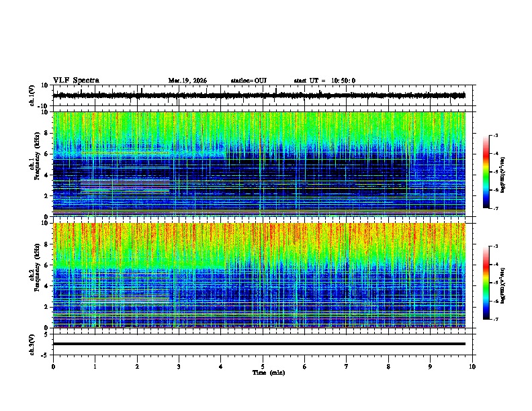
Task: Click the "-3" tick on ch.1 color bar
Action: tap(496, 136)
